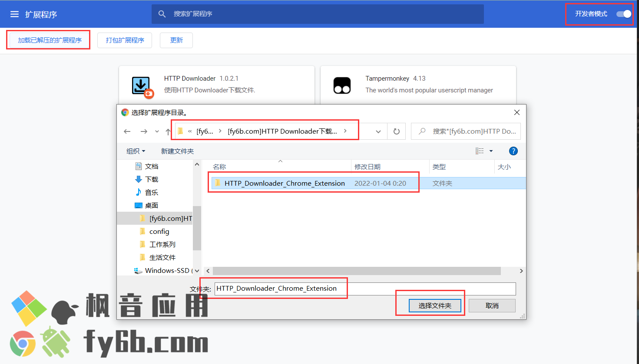Click the 更新 button
Image resolution: width=639 pixels, height=364 pixels.
pyautogui.click(x=176, y=40)
